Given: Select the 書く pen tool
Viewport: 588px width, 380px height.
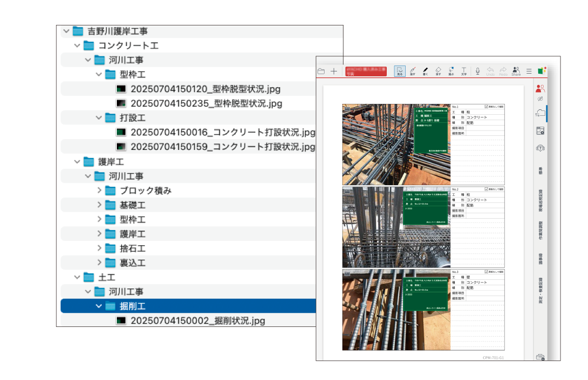Looking at the screenshot, I should pos(425,71).
